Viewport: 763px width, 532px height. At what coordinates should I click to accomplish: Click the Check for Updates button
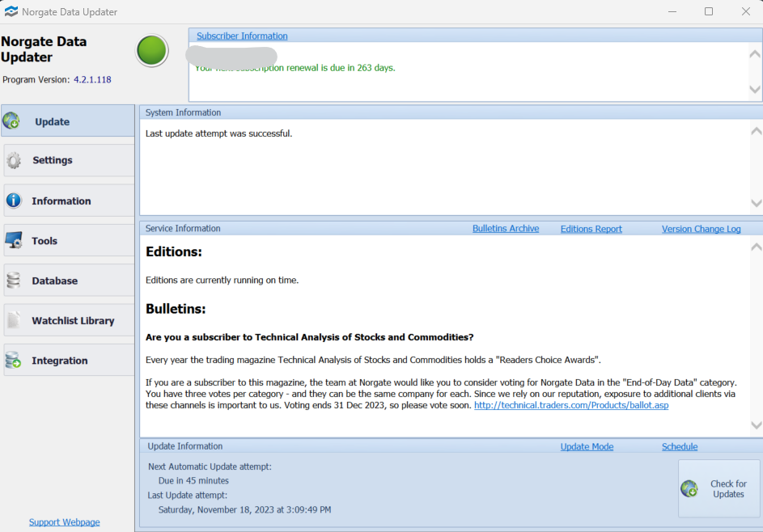tap(719, 488)
